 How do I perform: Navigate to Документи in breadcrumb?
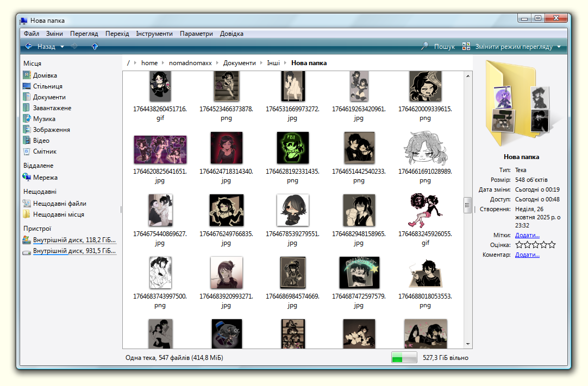coord(239,63)
